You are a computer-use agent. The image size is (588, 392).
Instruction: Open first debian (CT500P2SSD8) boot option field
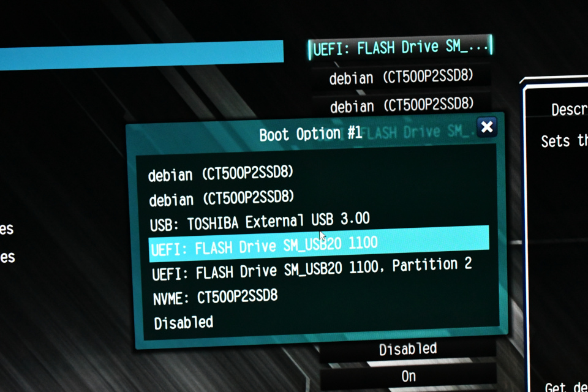coord(401,77)
